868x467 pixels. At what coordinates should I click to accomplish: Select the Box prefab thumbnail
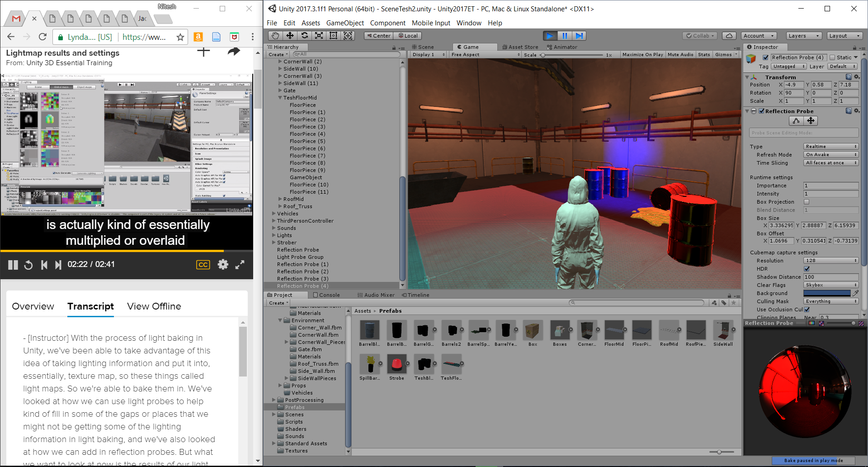tap(533, 330)
